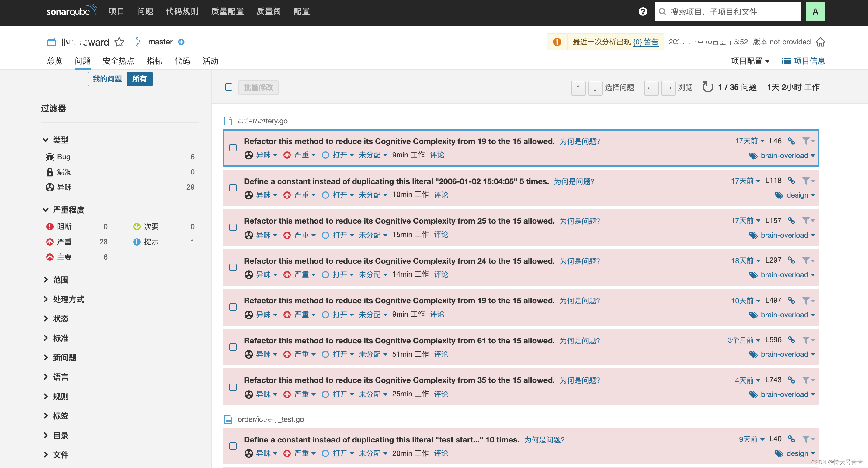The image size is (868, 468).
Task: Open 未分配 assignee dropdown on L297 issue
Action: (373, 275)
